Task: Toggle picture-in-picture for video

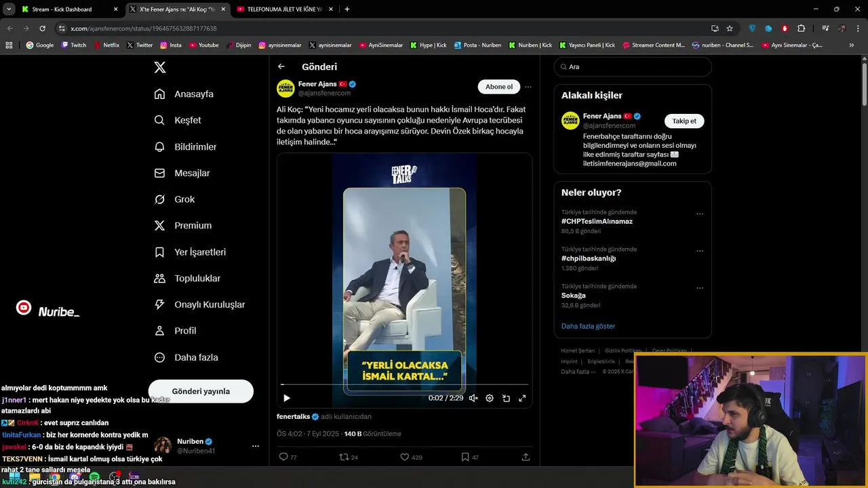Action: tap(506, 399)
